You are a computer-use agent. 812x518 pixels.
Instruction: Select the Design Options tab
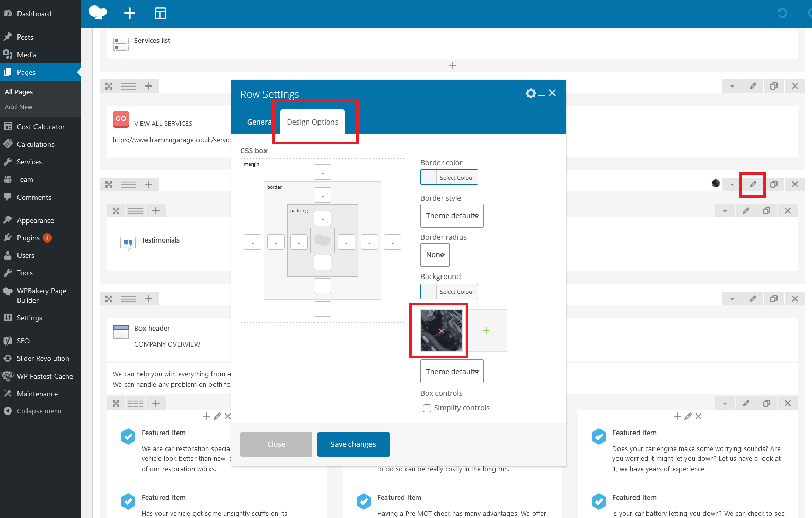312,122
